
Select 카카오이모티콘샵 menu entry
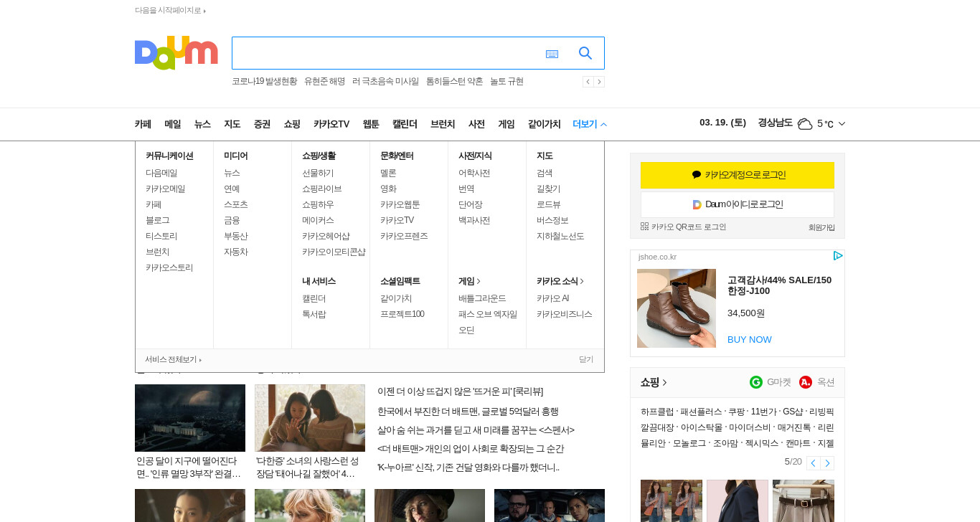tap(334, 252)
